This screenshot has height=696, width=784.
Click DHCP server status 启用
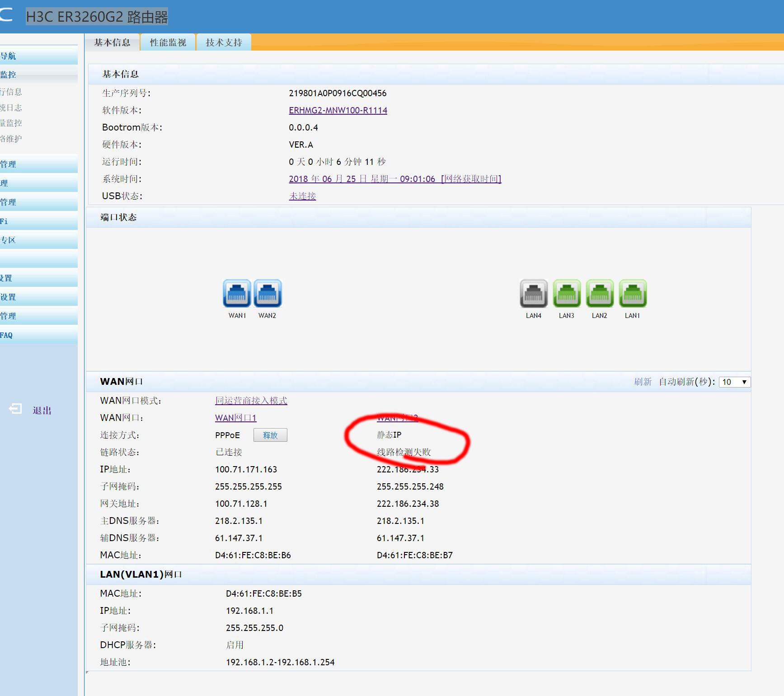tap(235, 645)
